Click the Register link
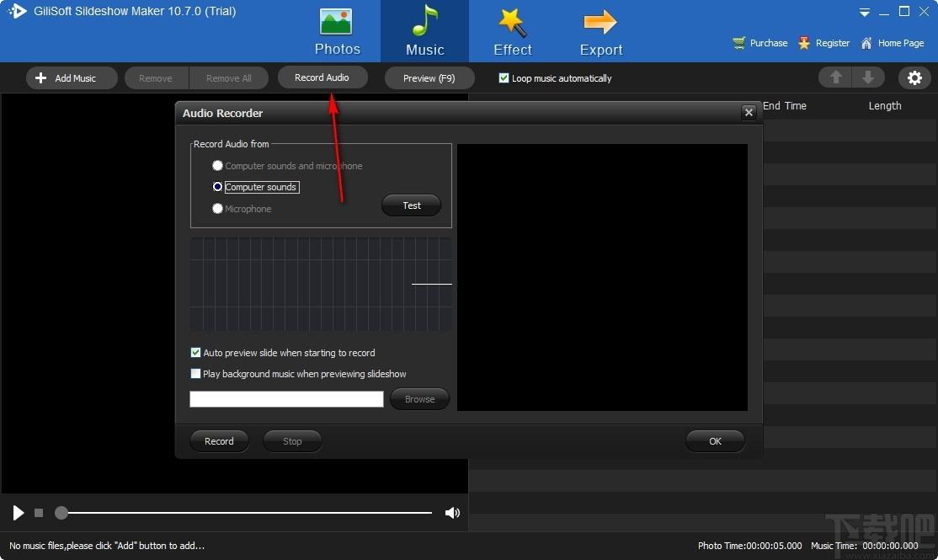The image size is (938, 560). (x=823, y=43)
